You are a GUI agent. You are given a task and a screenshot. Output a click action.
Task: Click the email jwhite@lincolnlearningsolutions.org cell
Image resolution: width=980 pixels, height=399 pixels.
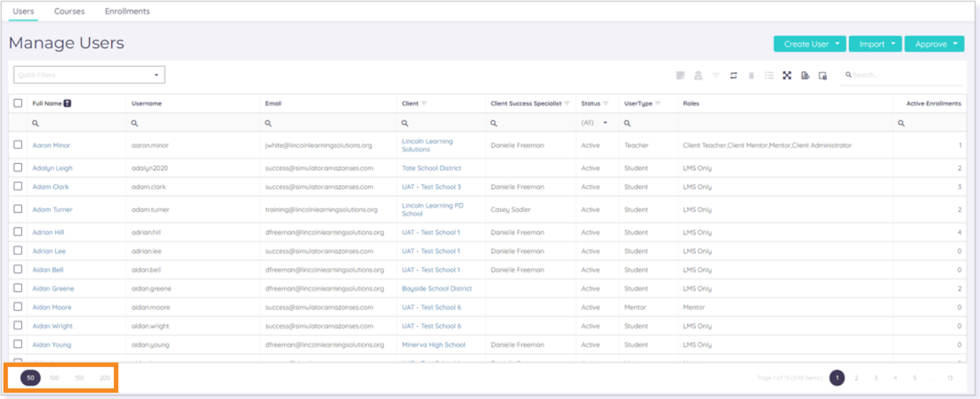[318, 145]
